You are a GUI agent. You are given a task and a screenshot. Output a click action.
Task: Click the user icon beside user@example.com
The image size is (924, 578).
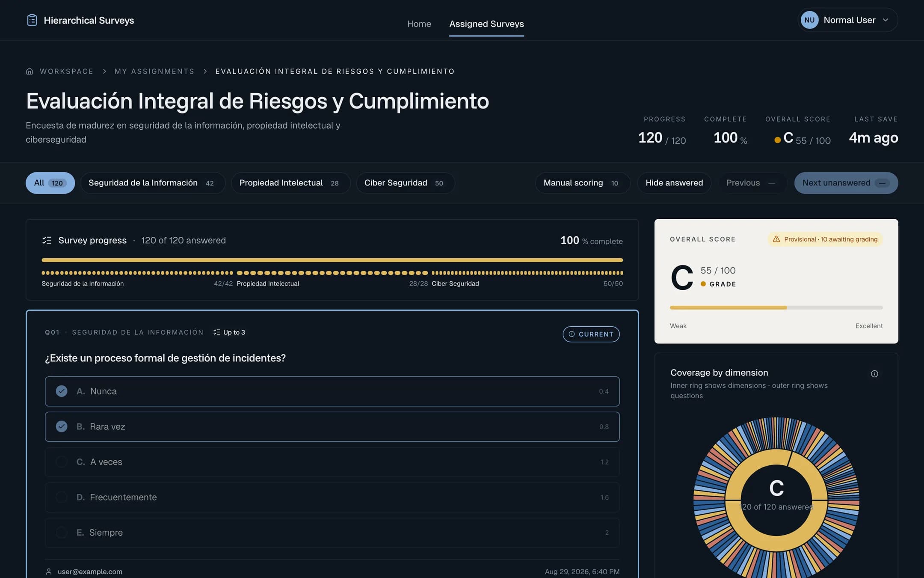(x=49, y=572)
